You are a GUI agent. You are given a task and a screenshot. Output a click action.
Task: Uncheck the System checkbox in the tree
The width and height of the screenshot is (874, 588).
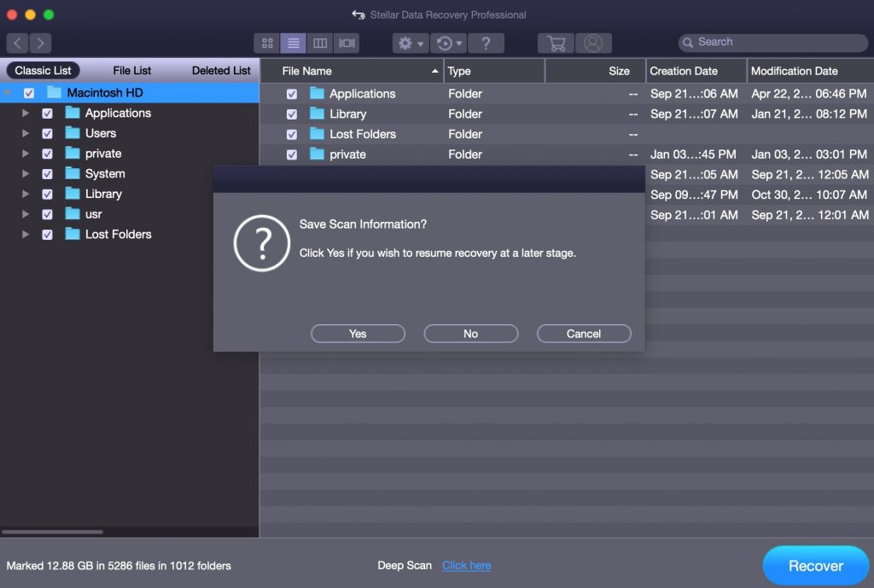pyautogui.click(x=48, y=174)
